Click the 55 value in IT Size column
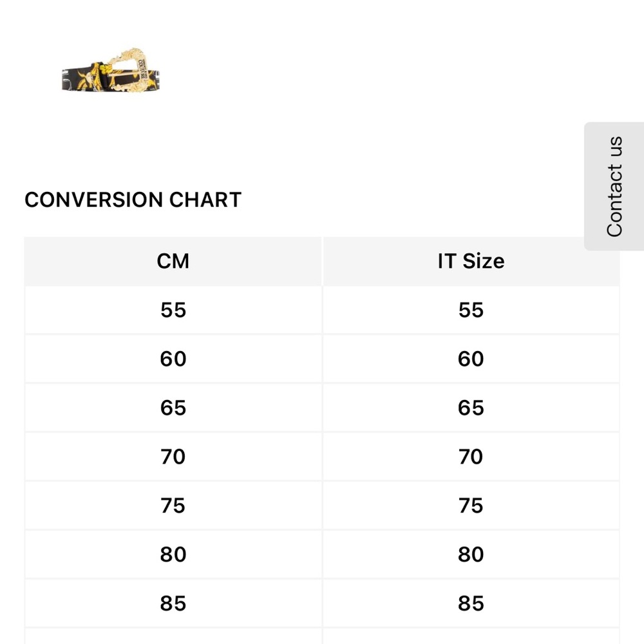 471,310
